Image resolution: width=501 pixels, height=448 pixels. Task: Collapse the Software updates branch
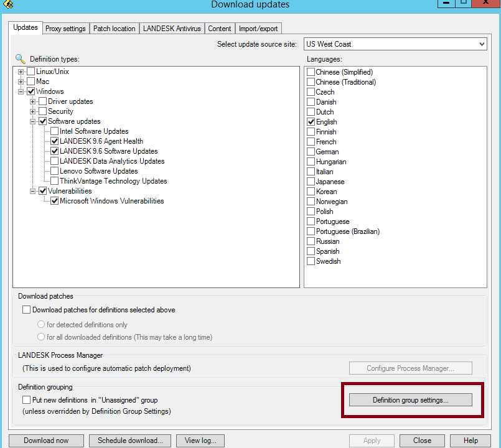pyautogui.click(x=32, y=121)
